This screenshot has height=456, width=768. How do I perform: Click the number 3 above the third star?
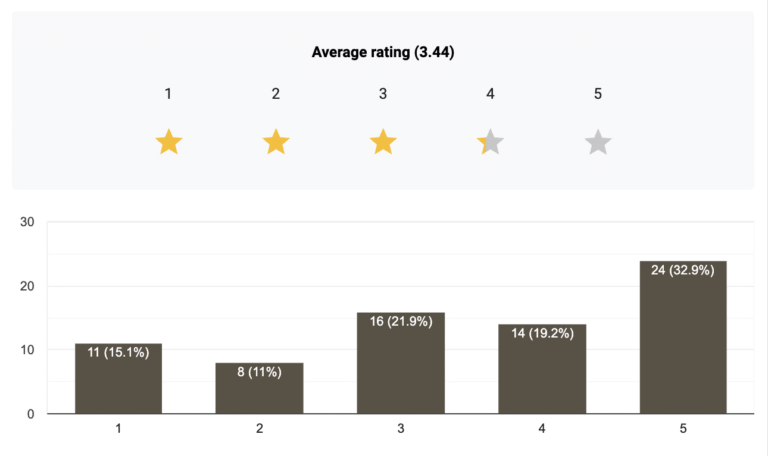[383, 94]
